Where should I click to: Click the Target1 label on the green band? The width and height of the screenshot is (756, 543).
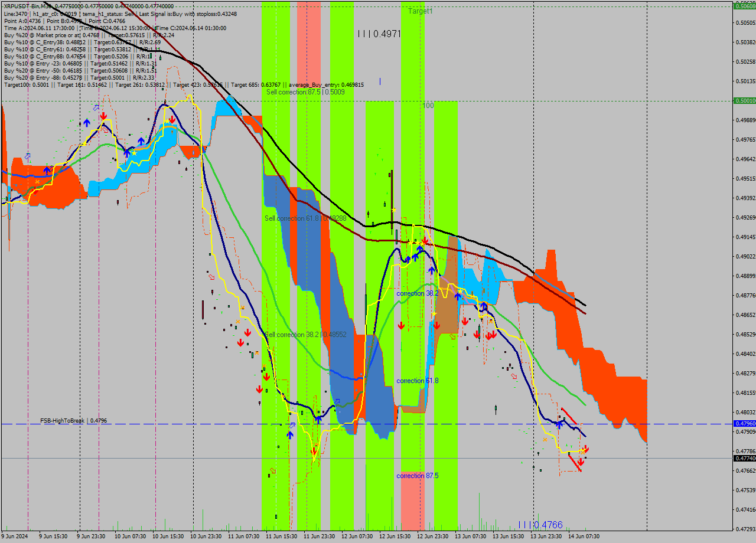point(421,11)
